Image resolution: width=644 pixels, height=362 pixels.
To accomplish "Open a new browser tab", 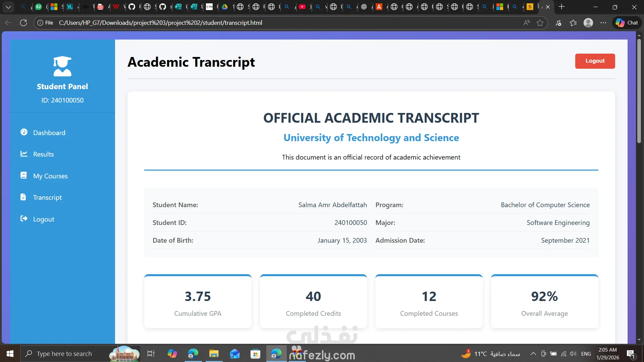I will [x=561, y=7].
